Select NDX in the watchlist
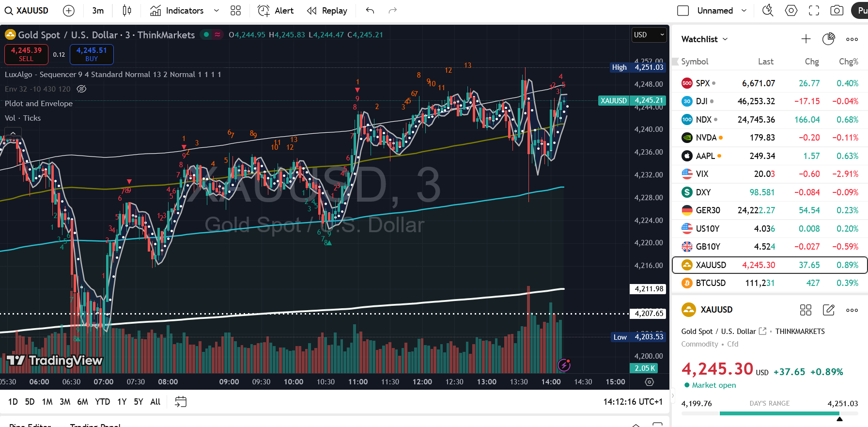Image resolution: width=868 pixels, height=427 pixels. pyautogui.click(x=770, y=120)
